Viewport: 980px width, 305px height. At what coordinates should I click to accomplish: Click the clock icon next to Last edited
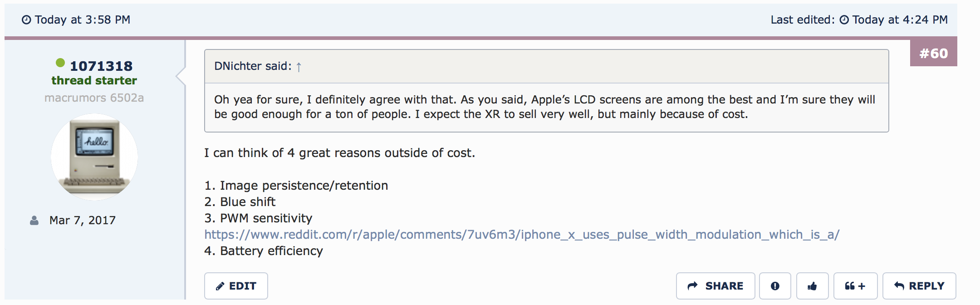point(844,20)
